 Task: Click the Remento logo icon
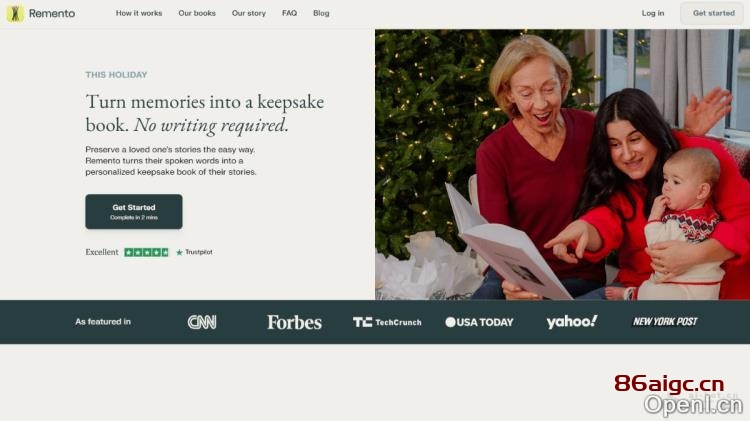click(x=15, y=13)
